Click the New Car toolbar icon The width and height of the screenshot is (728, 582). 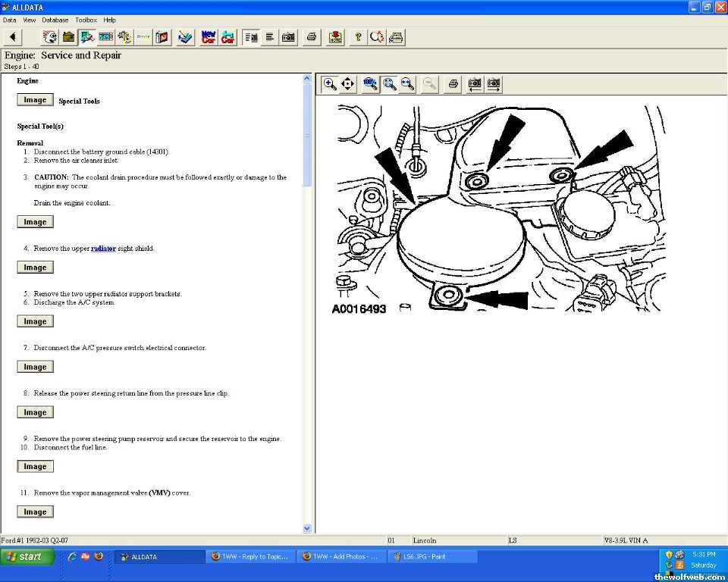(209, 37)
